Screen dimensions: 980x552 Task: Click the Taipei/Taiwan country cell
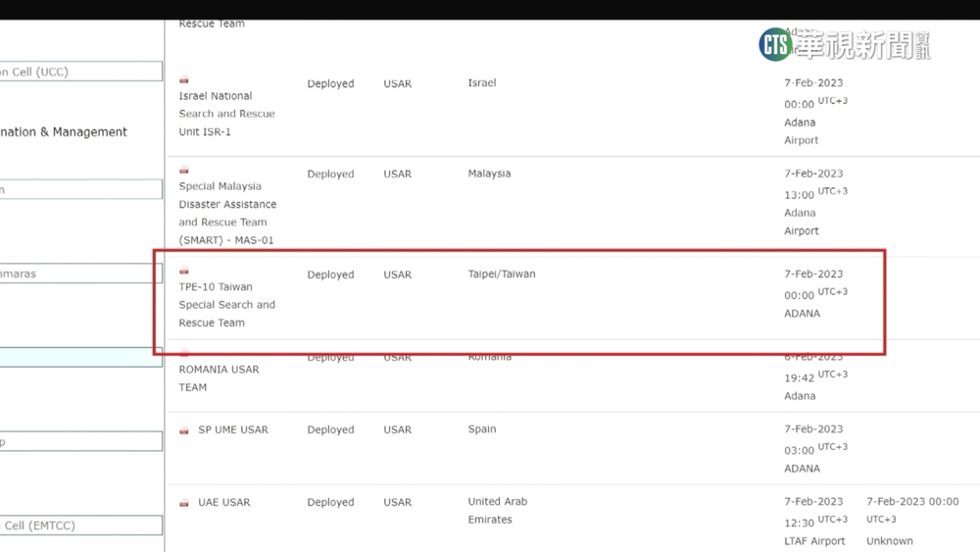coord(502,275)
